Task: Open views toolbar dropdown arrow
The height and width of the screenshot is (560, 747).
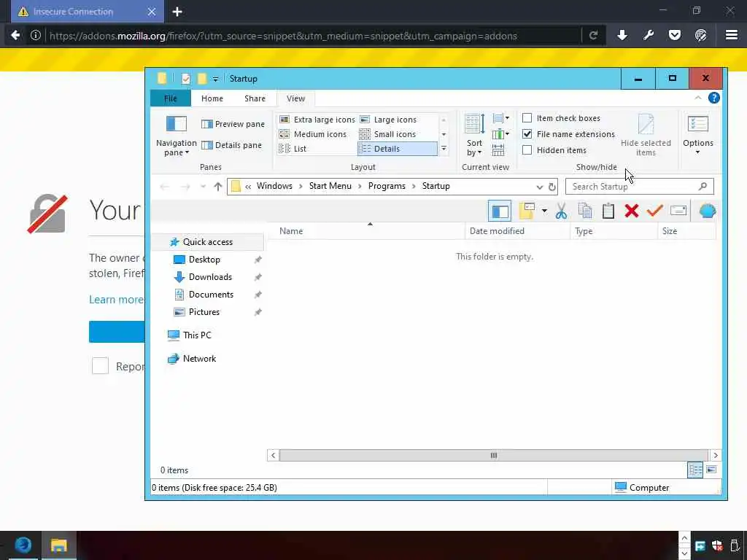Action: (x=544, y=211)
